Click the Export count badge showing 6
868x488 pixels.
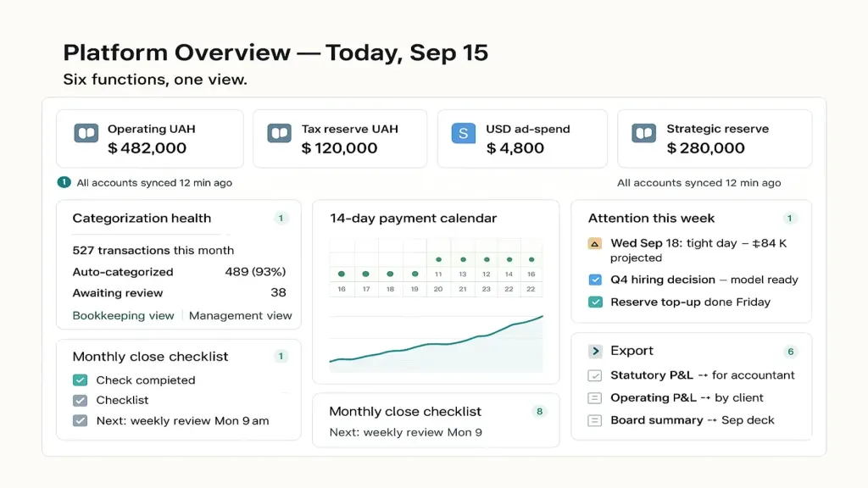click(791, 352)
